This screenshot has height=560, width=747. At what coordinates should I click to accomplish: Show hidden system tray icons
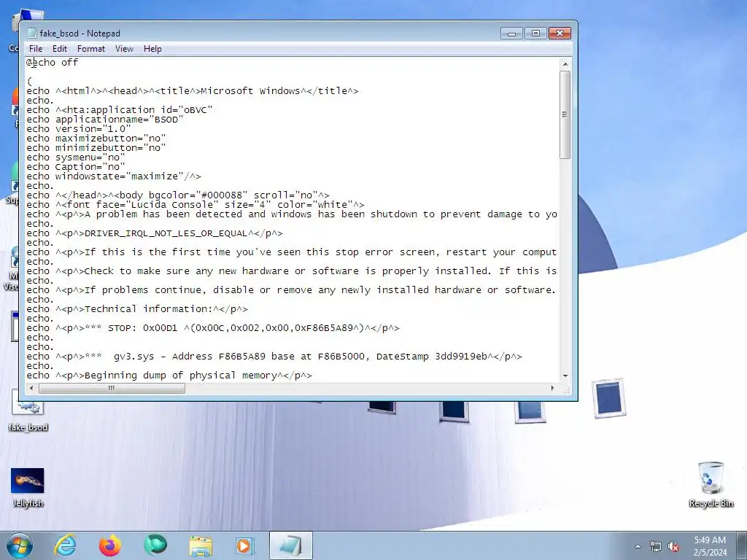pyautogui.click(x=638, y=546)
